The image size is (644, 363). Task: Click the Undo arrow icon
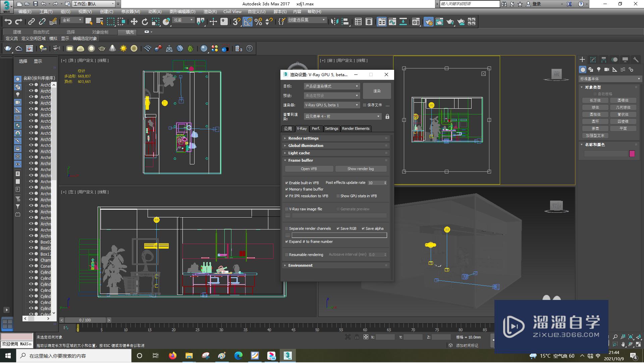[8, 22]
